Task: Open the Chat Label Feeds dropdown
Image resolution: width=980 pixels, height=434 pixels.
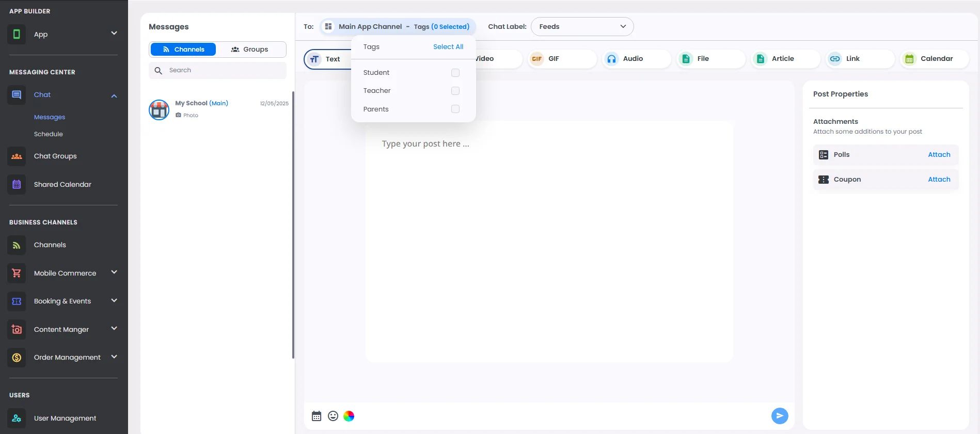Action: coord(582,26)
